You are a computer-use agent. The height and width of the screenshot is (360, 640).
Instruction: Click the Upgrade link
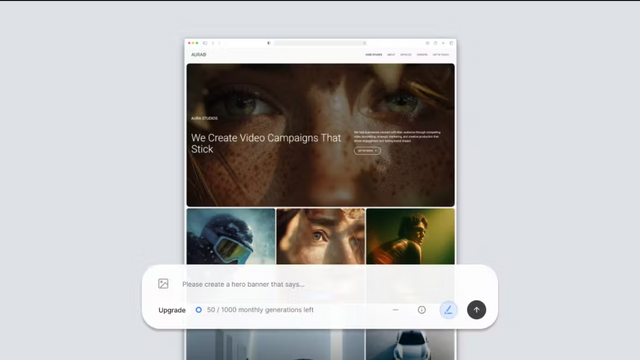[x=172, y=310]
